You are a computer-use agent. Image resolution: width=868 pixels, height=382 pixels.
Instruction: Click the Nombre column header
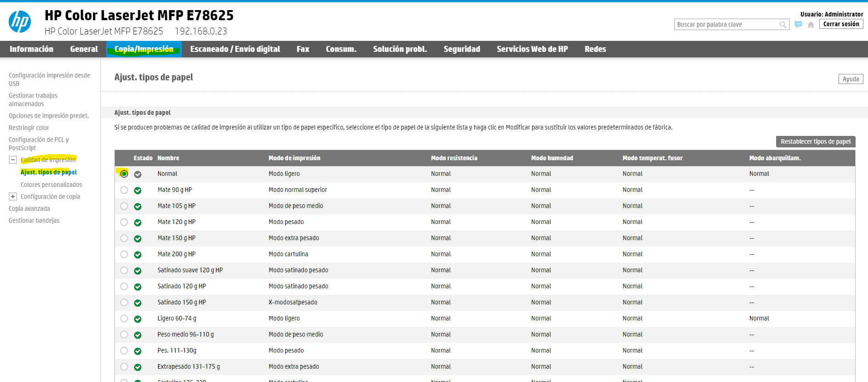pyautogui.click(x=168, y=158)
